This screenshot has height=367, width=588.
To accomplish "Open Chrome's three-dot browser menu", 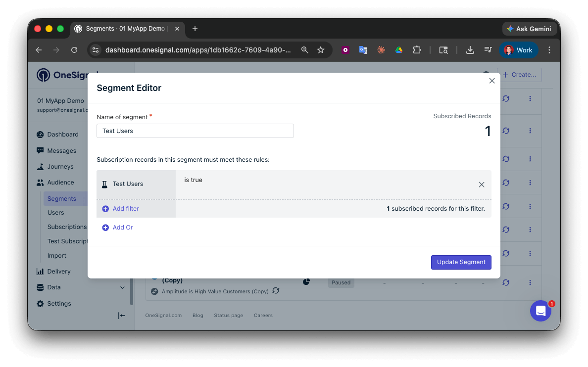I will [549, 50].
